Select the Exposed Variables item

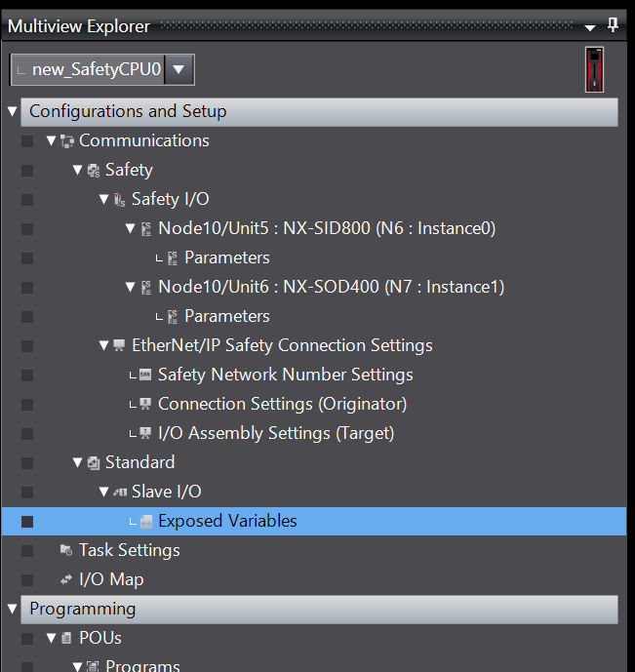tap(314, 521)
